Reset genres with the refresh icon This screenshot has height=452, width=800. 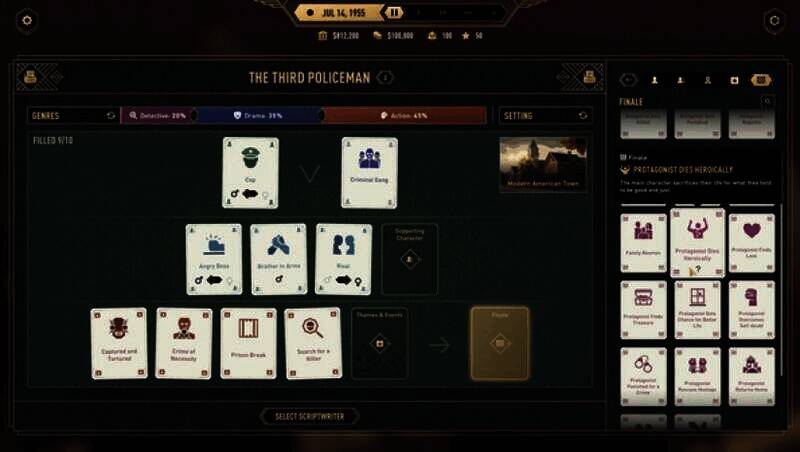click(111, 116)
